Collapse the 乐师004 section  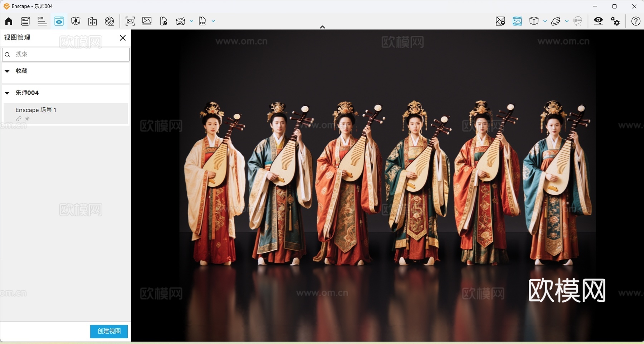[x=7, y=93]
